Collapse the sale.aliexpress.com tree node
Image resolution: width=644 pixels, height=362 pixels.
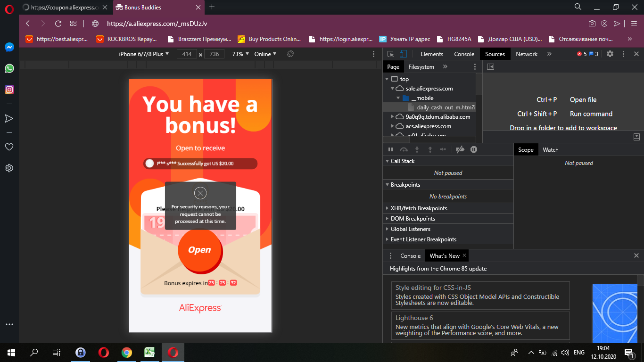[x=393, y=89]
